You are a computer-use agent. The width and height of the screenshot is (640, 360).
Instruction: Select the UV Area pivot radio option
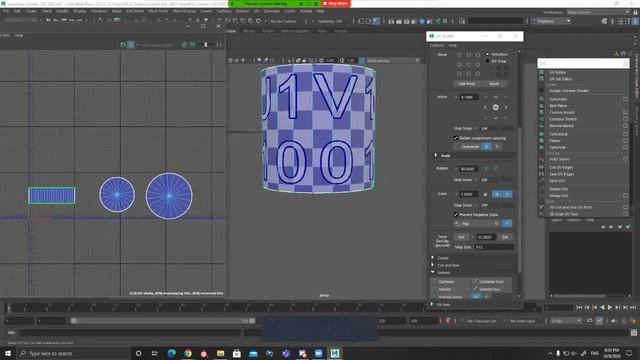click(487, 61)
